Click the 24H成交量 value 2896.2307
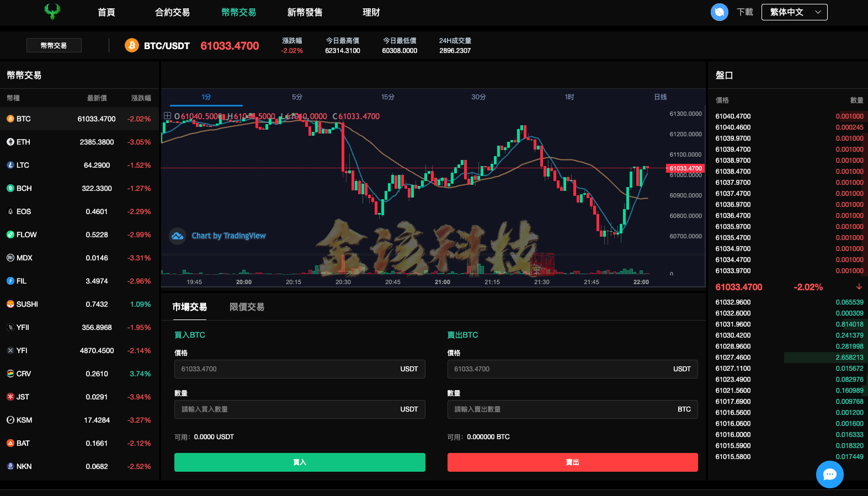This screenshot has width=868, height=496. pyautogui.click(x=455, y=51)
